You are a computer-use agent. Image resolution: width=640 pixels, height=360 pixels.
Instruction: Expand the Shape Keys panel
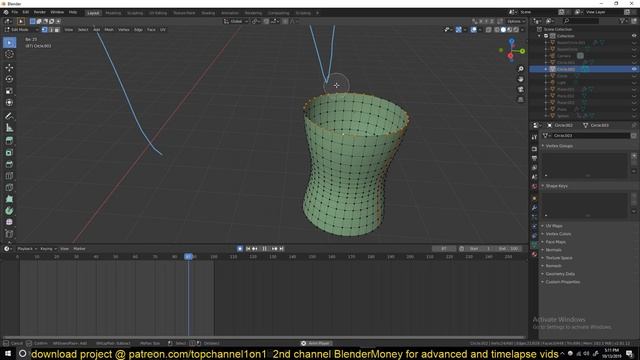click(x=556, y=186)
